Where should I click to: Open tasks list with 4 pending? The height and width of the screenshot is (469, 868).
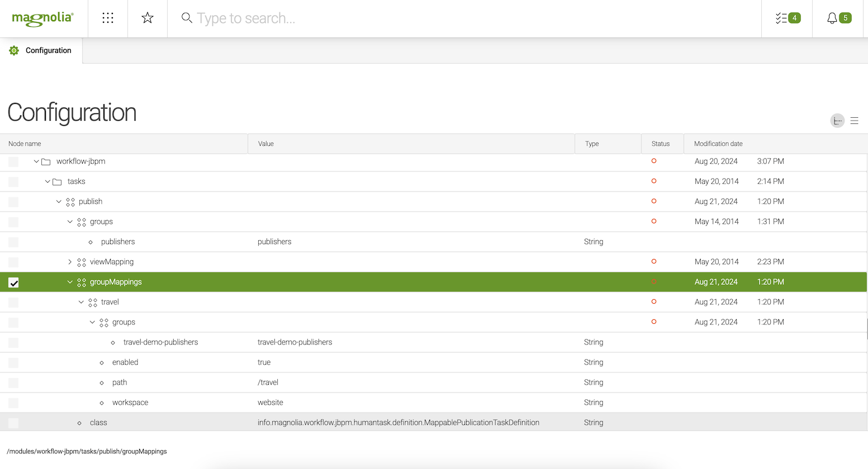pos(788,18)
